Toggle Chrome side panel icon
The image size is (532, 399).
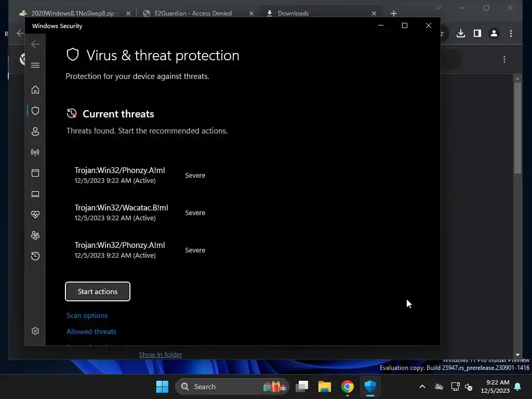tap(477, 33)
